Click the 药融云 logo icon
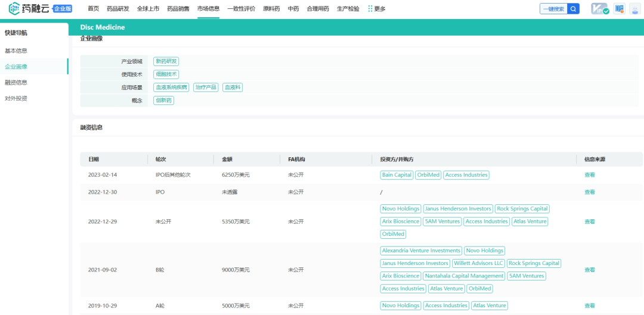 click(x=14, y=9)
